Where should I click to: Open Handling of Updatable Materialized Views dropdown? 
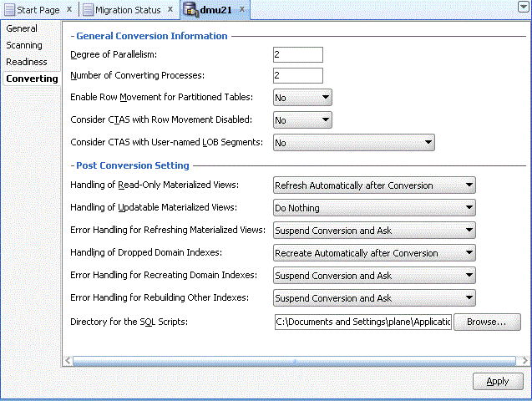point(374,208)
